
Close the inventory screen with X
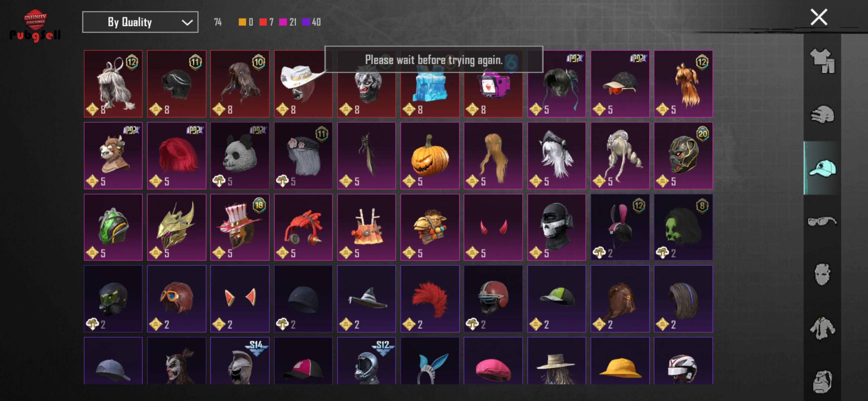tap(819, 17)
